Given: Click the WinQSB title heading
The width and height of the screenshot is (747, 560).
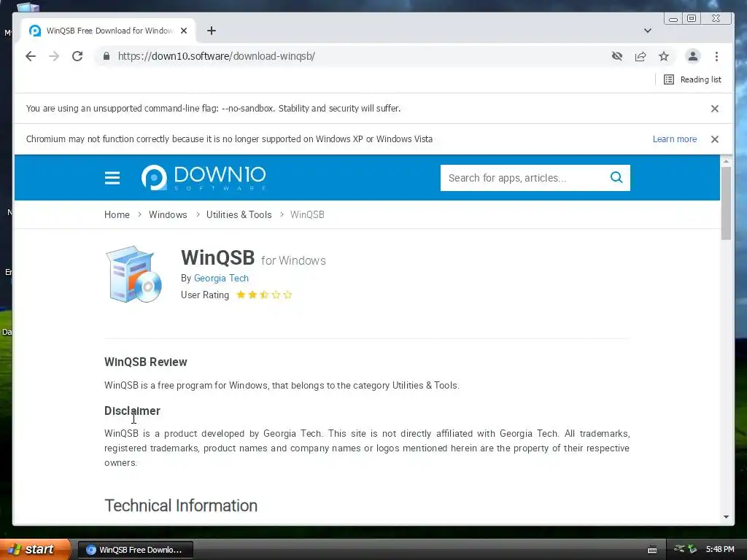Looking at the screenshot, I should point(217,257).
